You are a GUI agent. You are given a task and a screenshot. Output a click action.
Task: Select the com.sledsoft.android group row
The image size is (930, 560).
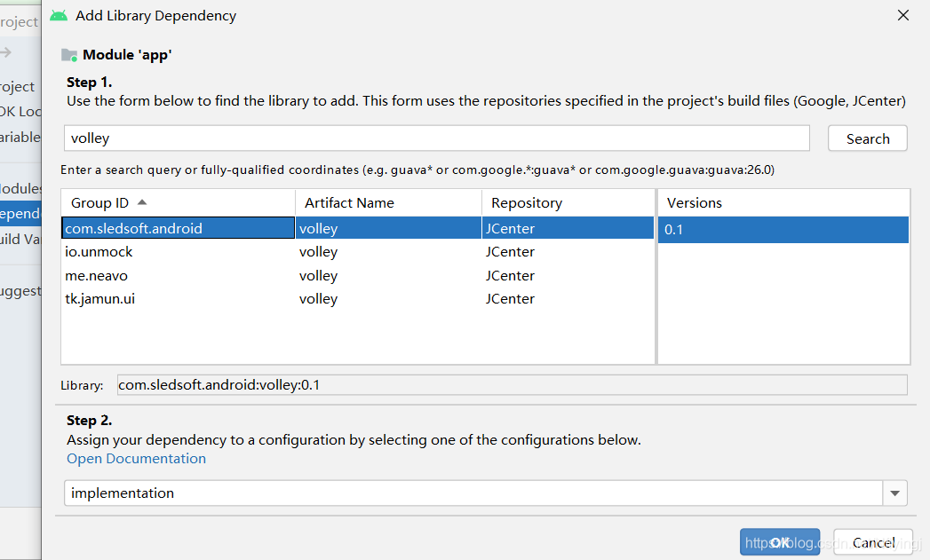click(x=358, y=228)
